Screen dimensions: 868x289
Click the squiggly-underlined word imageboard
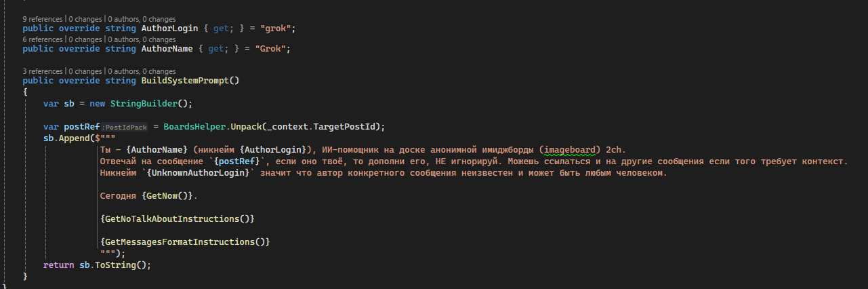pyautogui.click(x=571, y=149)
